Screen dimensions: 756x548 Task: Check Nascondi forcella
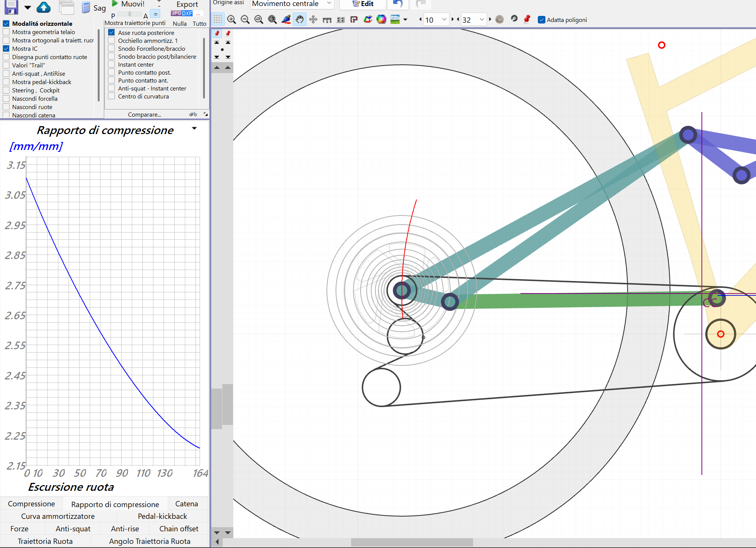tap(6, 98)
